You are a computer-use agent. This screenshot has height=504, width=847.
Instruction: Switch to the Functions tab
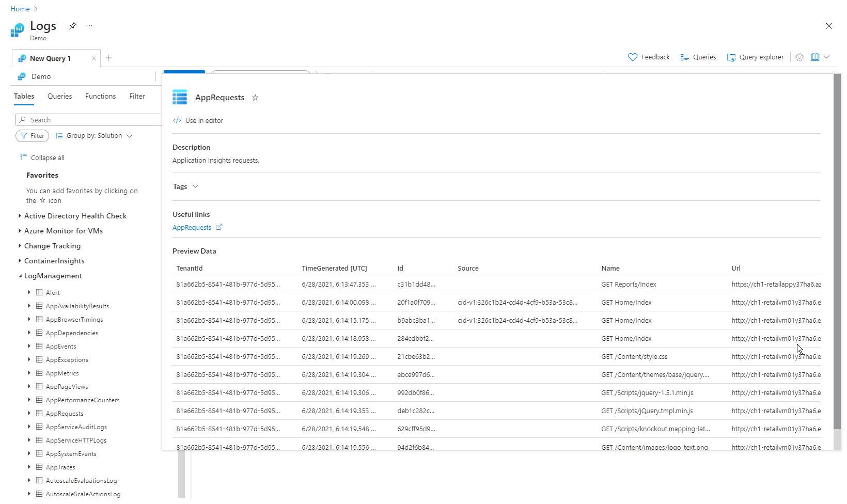[x=101, y=97]
